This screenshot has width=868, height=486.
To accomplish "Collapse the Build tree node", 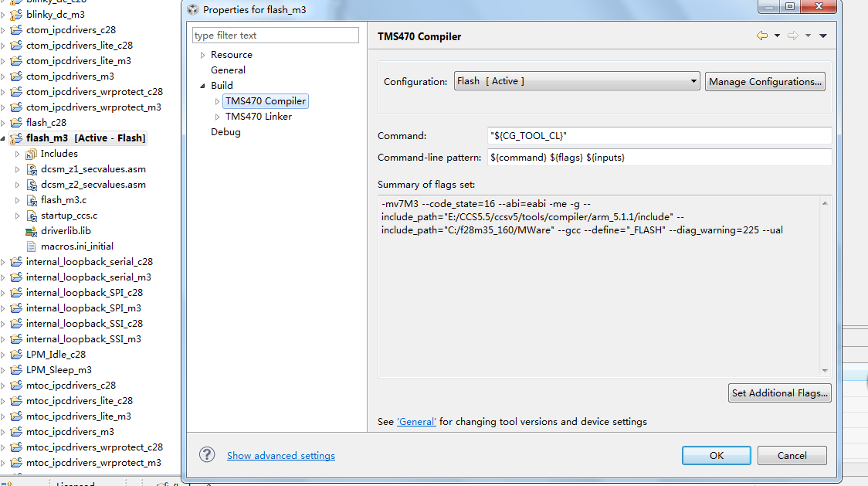I will coord(203,86).
